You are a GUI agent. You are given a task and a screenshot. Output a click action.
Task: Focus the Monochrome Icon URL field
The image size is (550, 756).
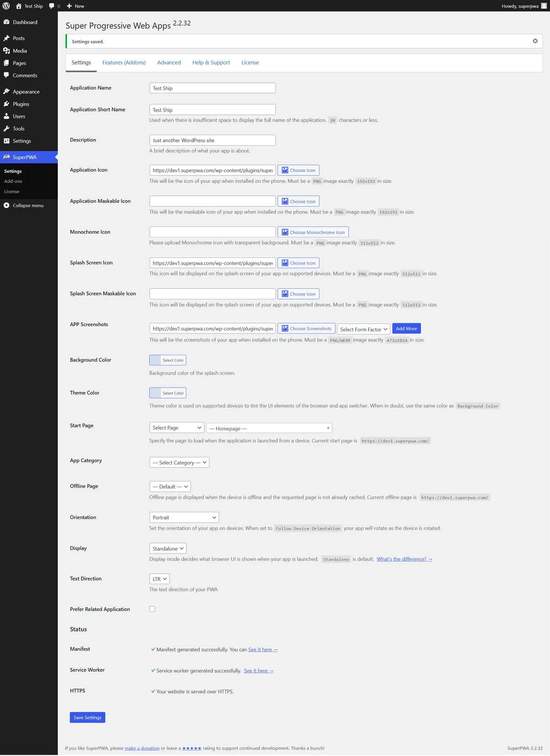pyautogui.click(x=213, y=232)
